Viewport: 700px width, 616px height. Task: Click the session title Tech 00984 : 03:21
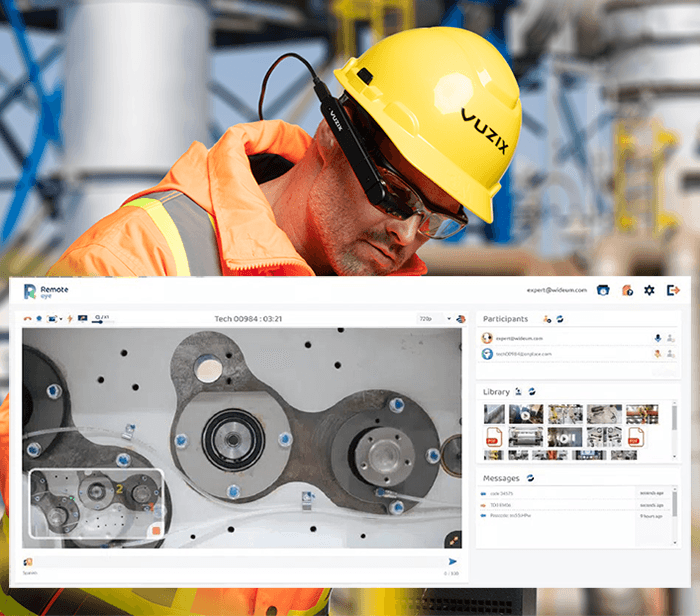248,319
